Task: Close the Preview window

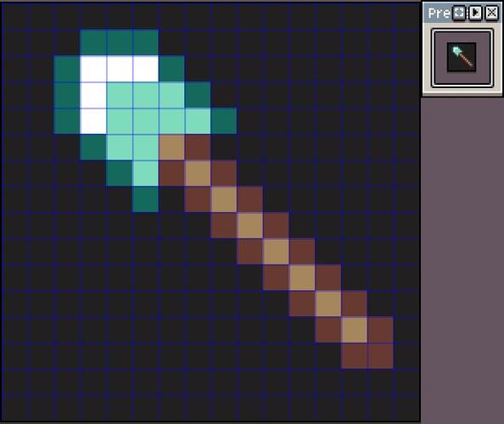Action: [492, 14]
